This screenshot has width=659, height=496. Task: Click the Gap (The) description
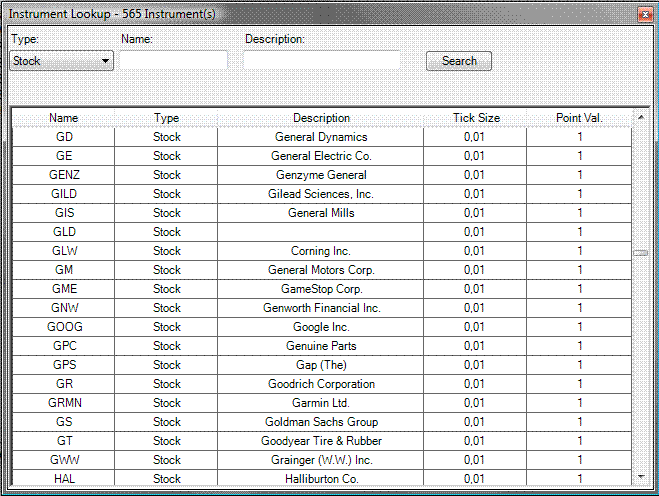click(x=321, y=365)
